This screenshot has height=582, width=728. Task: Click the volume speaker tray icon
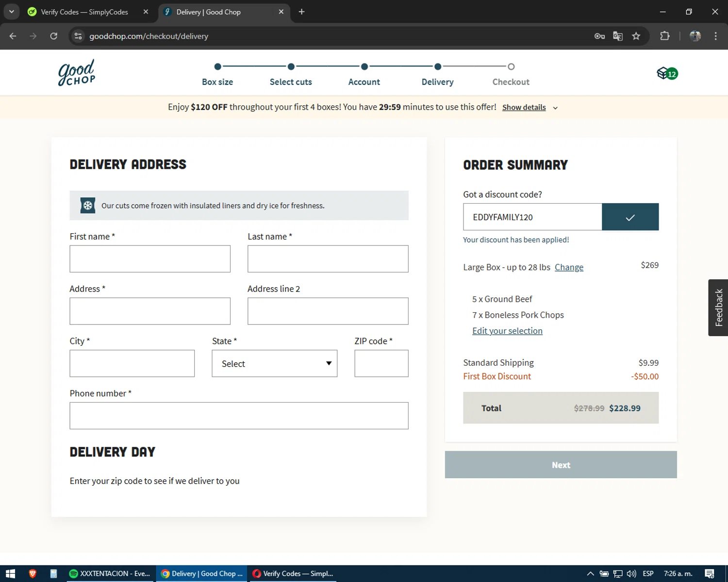[x=631, y=574]
